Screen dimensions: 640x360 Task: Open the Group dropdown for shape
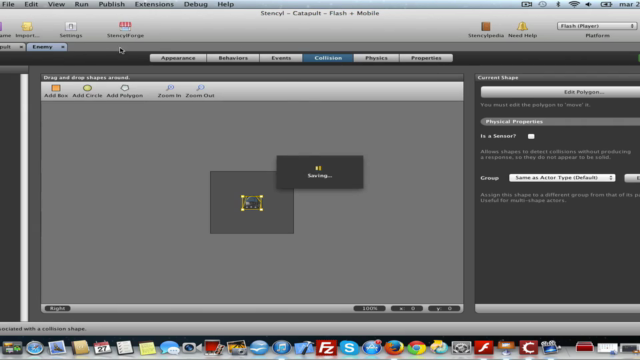562,178
